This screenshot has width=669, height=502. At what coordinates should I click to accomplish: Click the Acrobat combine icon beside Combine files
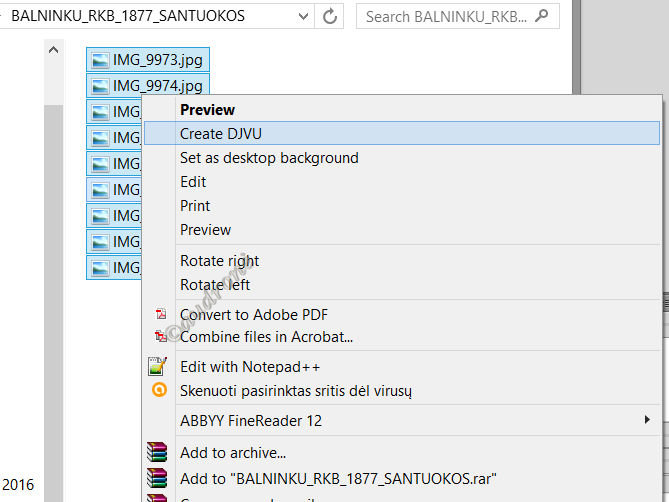coord(161,337)
